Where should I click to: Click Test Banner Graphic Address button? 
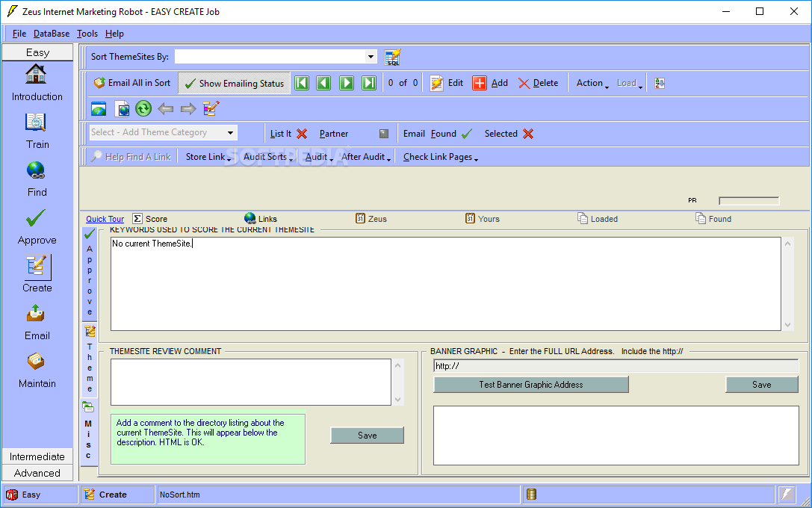pyautogui.click(x=531, y=384)
